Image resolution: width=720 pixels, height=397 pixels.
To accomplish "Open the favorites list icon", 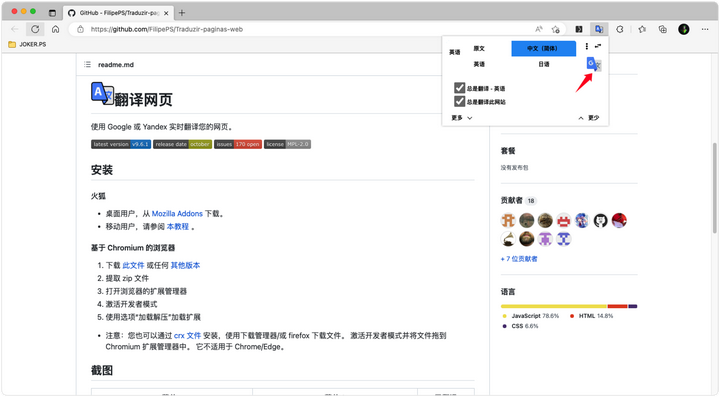I will tap(642, 29).
